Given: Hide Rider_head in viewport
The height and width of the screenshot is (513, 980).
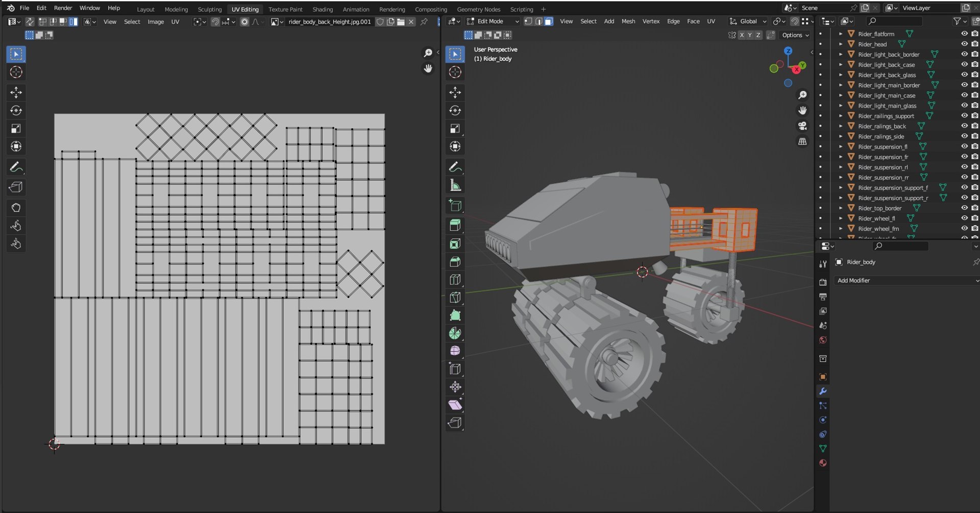Looking at the screenshot, I should pyautogui.click(x=964, y=44).
